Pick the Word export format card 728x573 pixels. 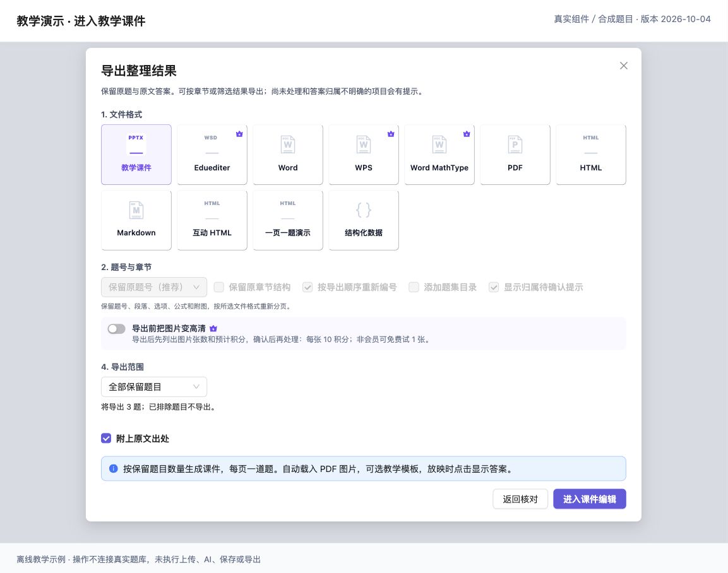point(288,155)
